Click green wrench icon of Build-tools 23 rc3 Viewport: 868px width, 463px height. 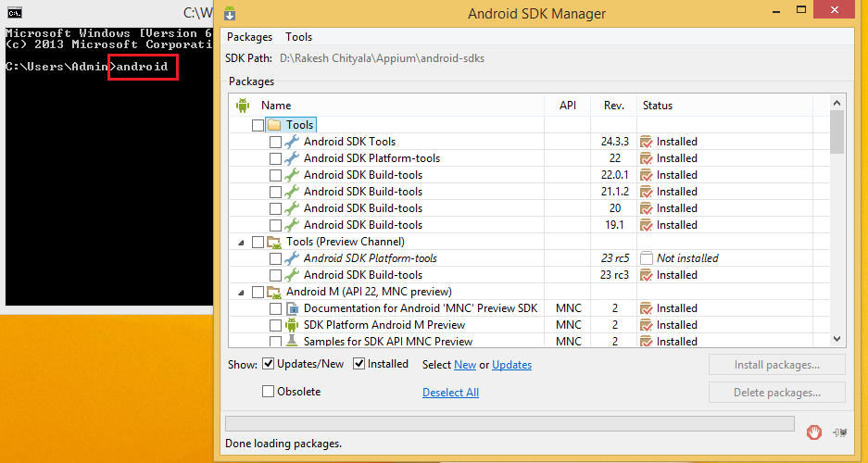[x=292, y=274]
